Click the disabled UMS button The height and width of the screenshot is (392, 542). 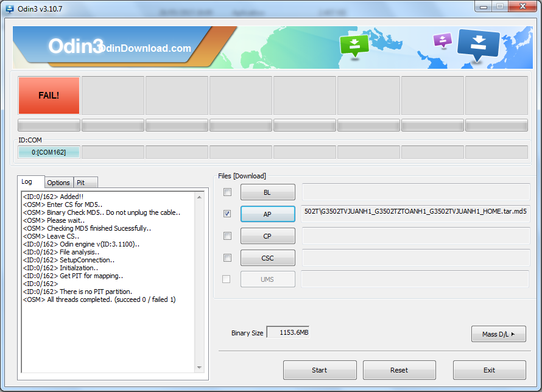[x=268, y=279]
